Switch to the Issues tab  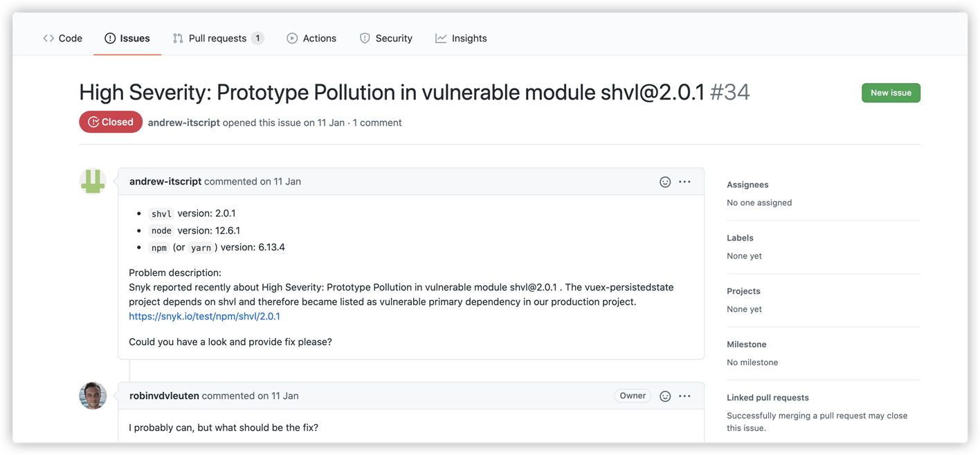[127, 39]
